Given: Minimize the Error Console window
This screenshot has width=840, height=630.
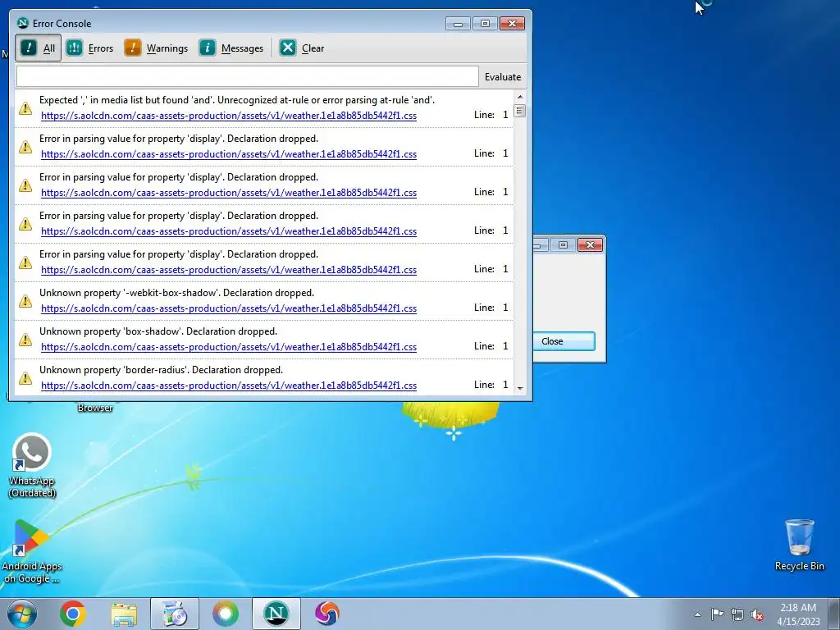Looking at the screenshot, I should tap(458, 24).
